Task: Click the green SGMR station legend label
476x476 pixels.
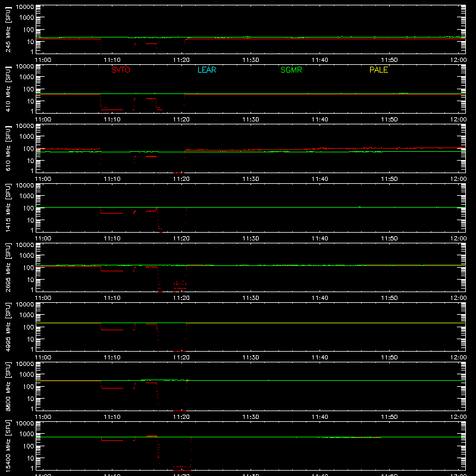Action: [291, 70]
